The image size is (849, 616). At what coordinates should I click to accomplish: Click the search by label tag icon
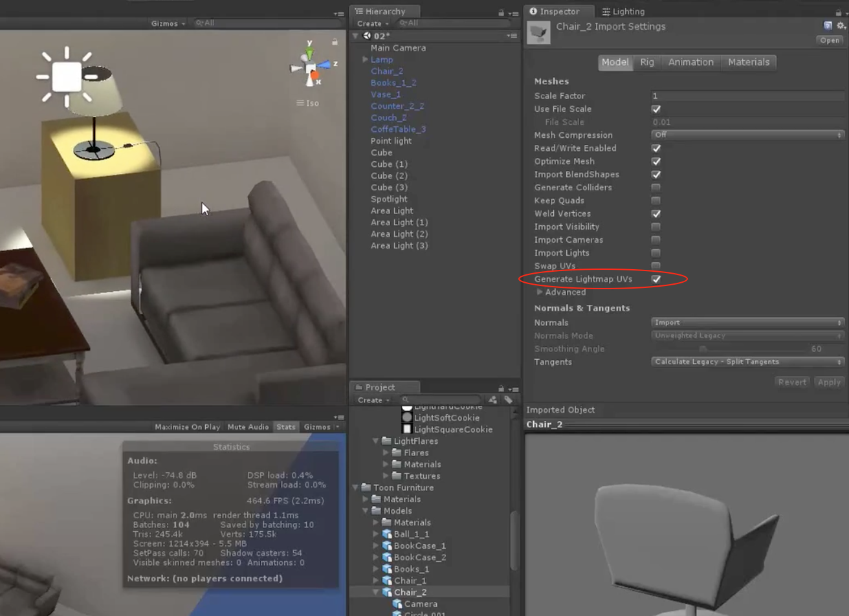pyautogui.click(x=508, y=400)
